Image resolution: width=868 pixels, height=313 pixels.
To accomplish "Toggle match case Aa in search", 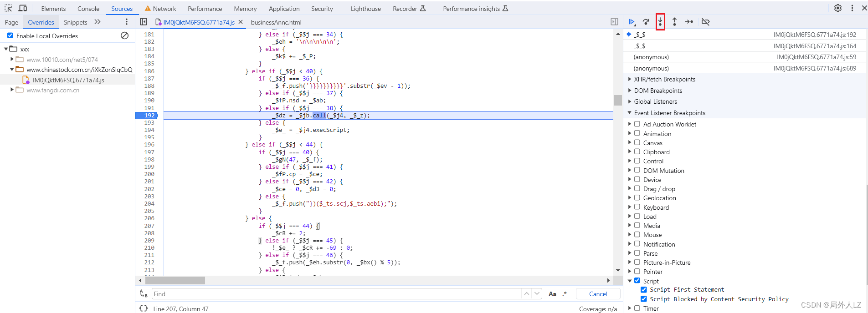I will (552, 294).
